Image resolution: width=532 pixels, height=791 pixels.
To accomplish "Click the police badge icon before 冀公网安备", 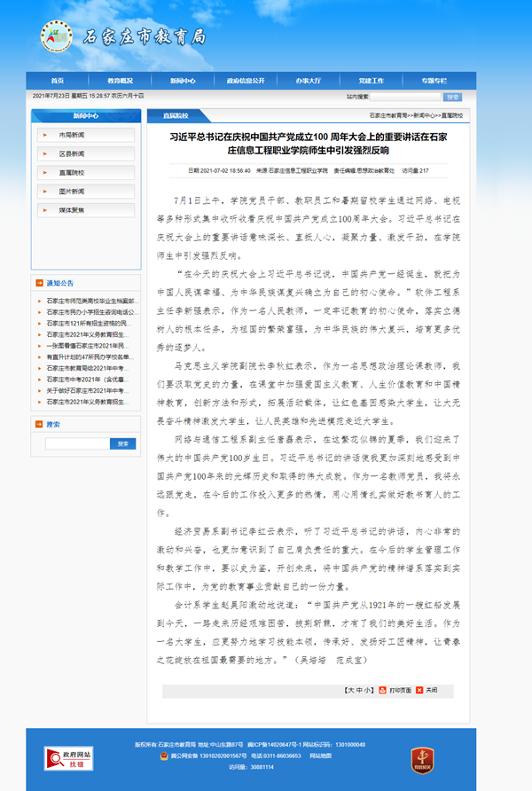I will pyautogui.click(x=163, y=756).
